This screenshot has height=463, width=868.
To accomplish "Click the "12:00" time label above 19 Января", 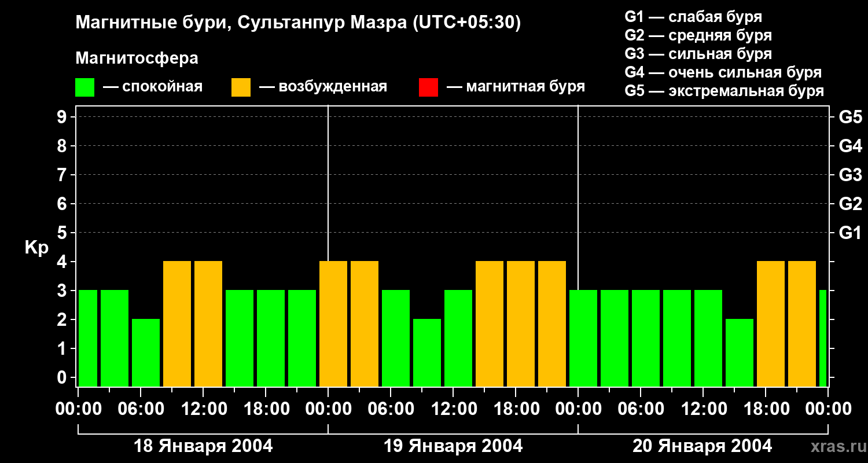I will coord(454,409).
